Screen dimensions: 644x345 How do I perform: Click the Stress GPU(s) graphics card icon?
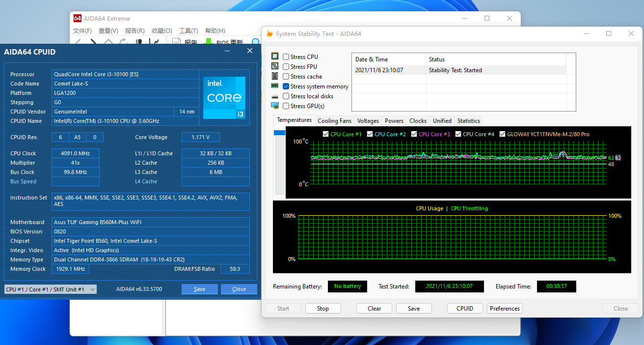tap(275, 106)
